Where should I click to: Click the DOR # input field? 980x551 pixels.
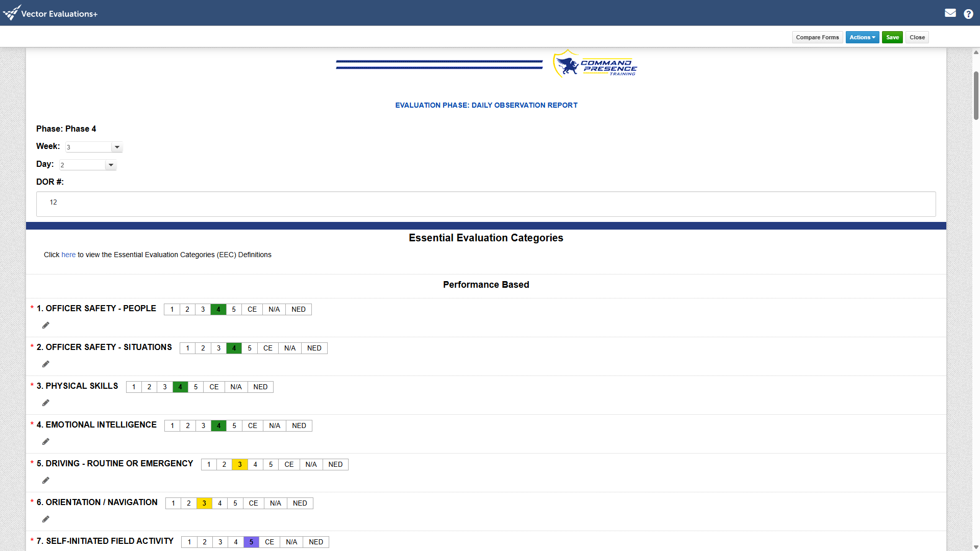pos(485,204)
